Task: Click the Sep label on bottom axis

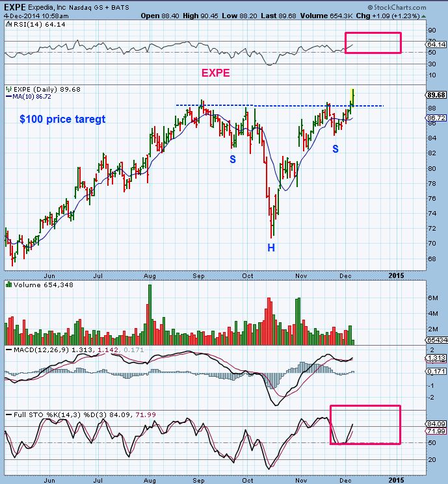Action: 199,481
